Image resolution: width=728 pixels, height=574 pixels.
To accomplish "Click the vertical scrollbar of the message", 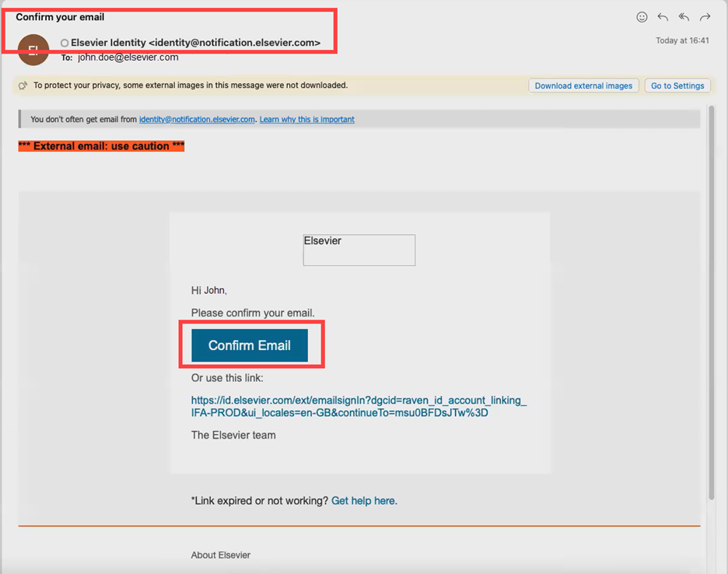I will tap(712, 303).
